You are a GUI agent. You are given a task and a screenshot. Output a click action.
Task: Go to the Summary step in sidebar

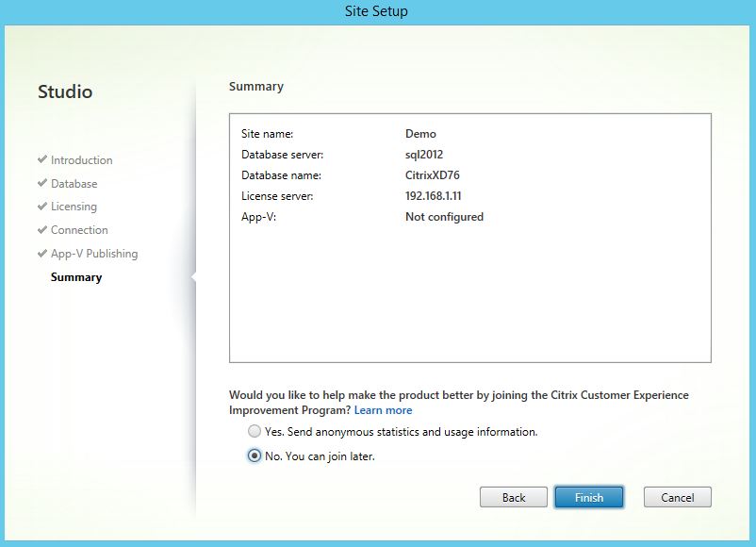point(76,277)
